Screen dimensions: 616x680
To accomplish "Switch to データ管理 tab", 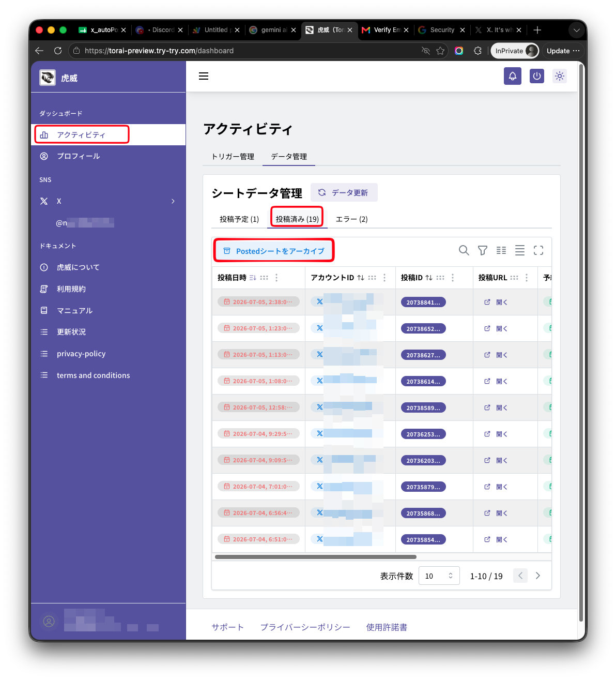I will click(289, 156).
